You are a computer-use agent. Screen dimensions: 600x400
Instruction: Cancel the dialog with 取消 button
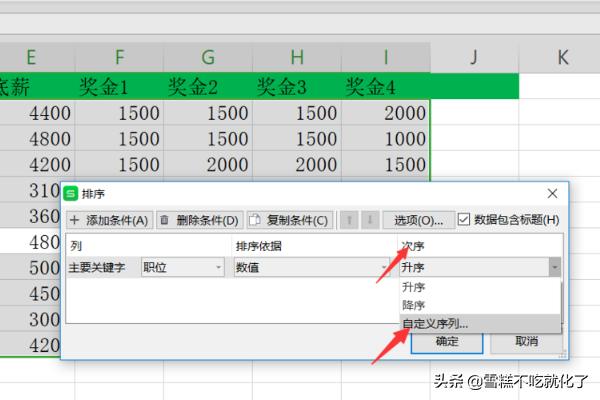point(525,341)
